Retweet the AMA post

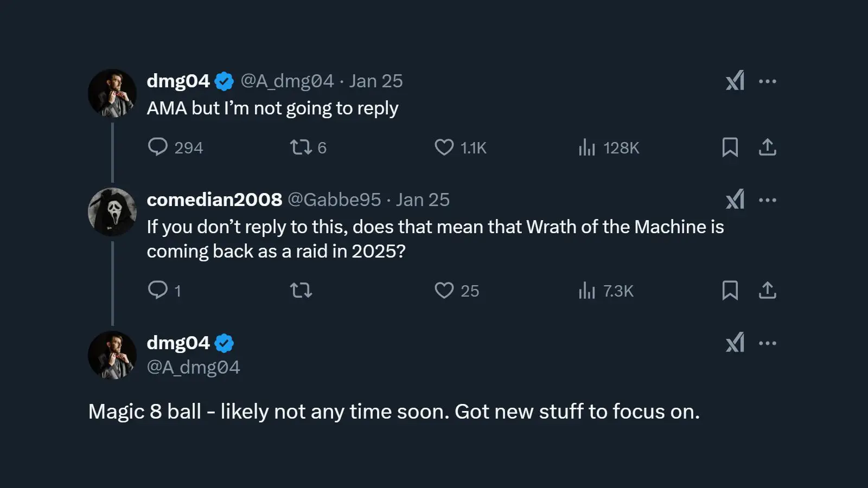click(x=303, y=147)
